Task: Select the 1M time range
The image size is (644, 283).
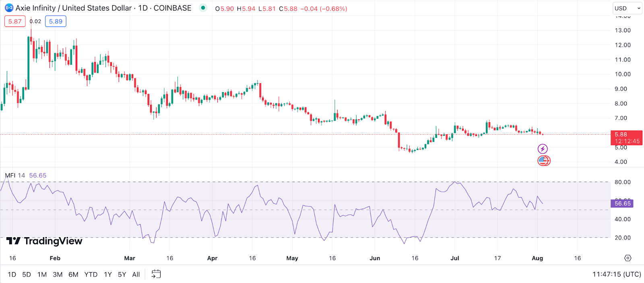Action: point(42,275)
